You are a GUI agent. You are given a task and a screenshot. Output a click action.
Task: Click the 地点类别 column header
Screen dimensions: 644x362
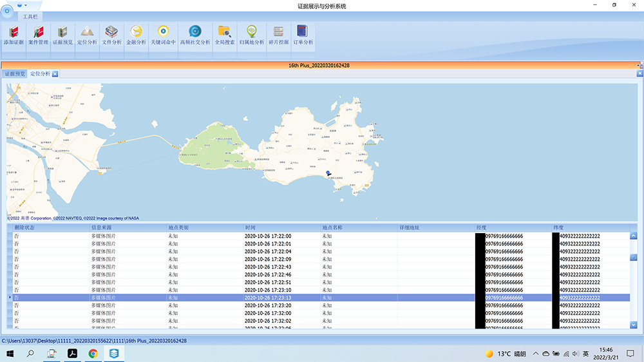pos(205,227)
